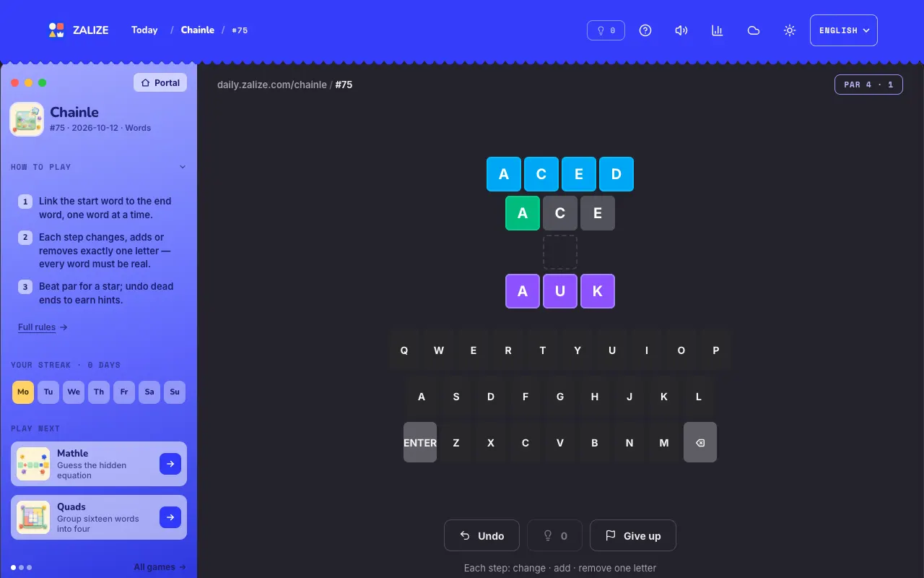Screen dimensions: 924x578
Task: Click the blue D tile in ACED
Action: [x=616, y=174]
